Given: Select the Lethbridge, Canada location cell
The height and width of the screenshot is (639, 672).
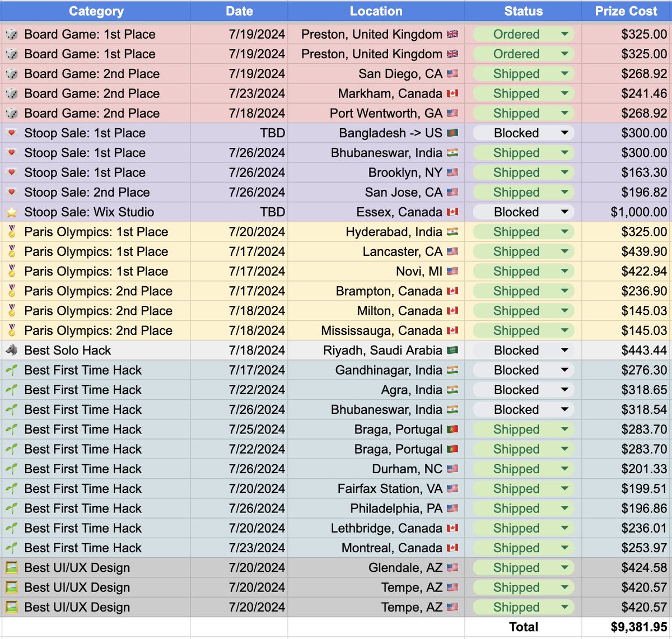Looking at the screenshot, I should pos(376,528).
